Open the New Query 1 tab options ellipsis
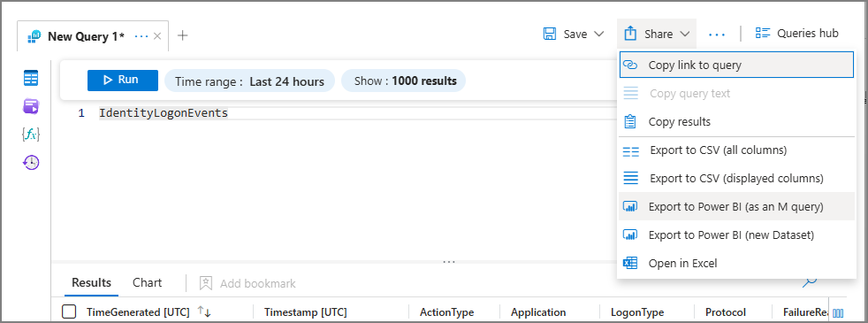The image size is (868, 323). (141, 36)
